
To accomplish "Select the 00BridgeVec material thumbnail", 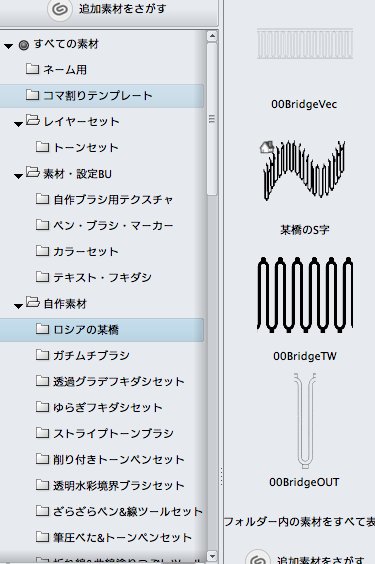I will pos(305,44).
